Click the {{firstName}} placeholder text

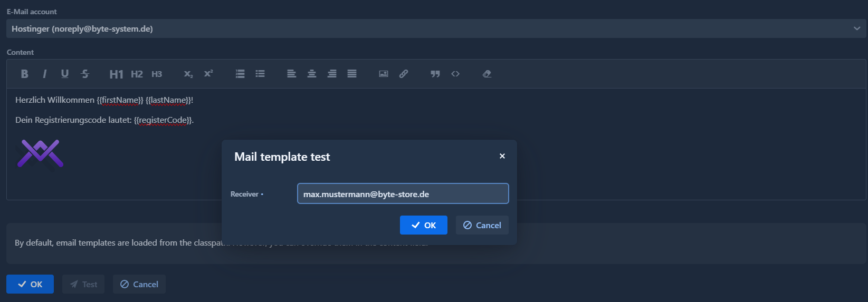(x=120, y=100)
